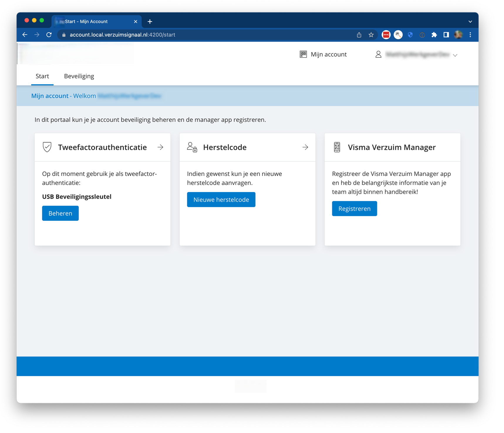Open the browser extensions puzzle icon
504x433 pixels.
[x=434, y=35]
